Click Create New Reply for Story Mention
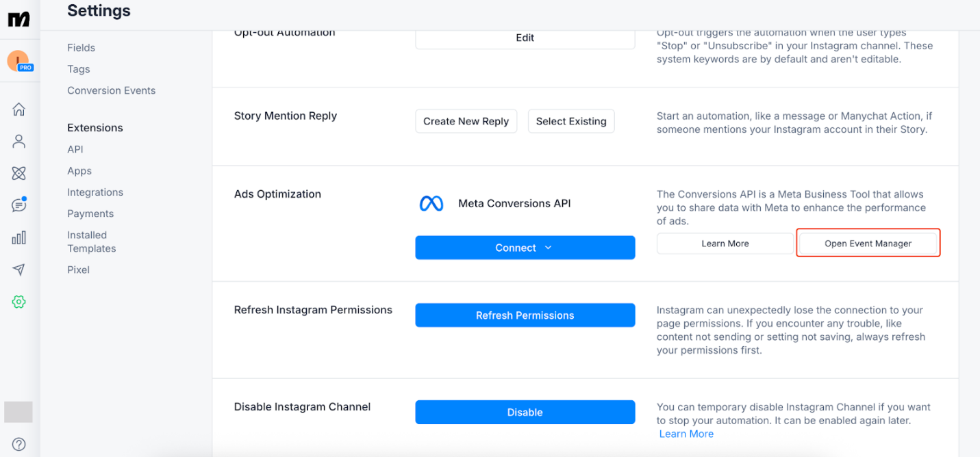The width and height of the screenshot is (980, 457). (x=466, y=121)
